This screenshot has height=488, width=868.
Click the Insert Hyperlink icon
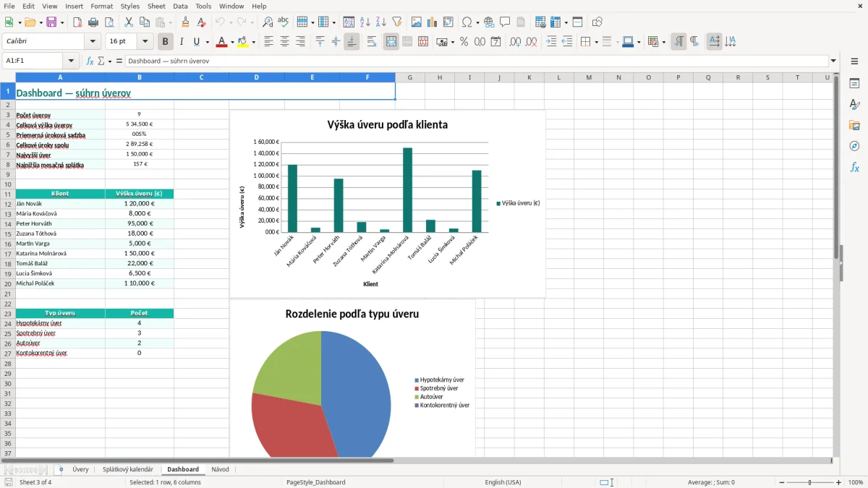click(489, 22)
